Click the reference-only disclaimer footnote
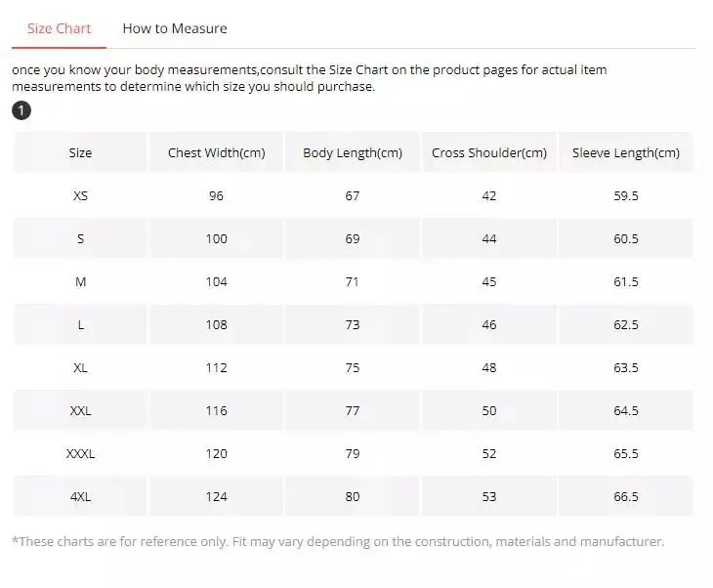713x588 pixels. point(338,541)
